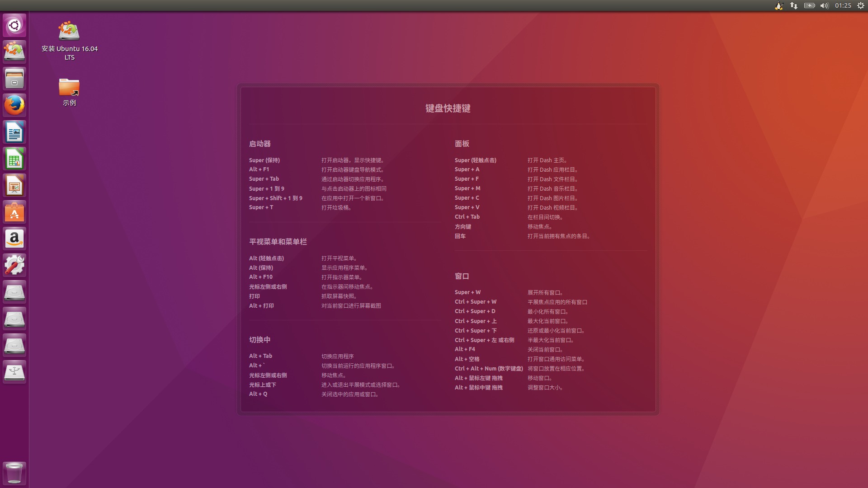Image resolution: width=868 pixels, height=488 pixels.
Task: Open the USB drive icon in launcher
Action: tap(14, 372)
